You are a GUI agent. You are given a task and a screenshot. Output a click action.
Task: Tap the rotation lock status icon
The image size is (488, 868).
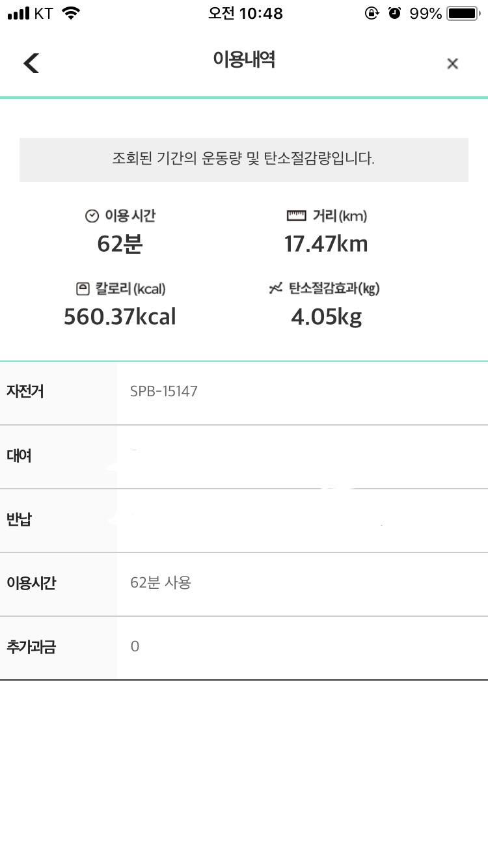[x=372, y=13]
